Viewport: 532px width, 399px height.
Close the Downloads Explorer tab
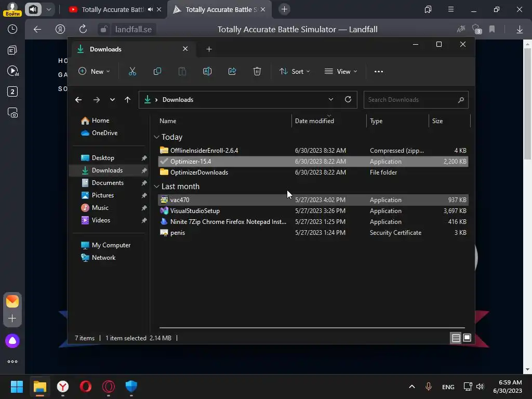tap(185, 49)
